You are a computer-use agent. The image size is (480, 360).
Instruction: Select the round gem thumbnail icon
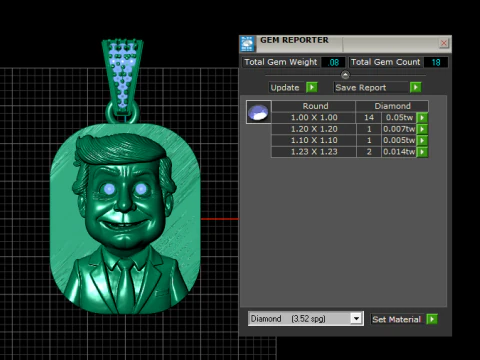point(259,112)
